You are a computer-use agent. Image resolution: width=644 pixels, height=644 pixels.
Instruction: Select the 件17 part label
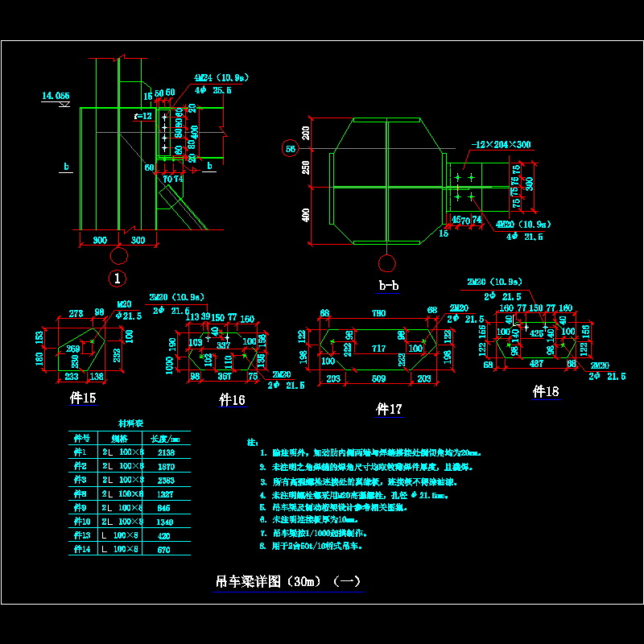[x=390, y=409]
